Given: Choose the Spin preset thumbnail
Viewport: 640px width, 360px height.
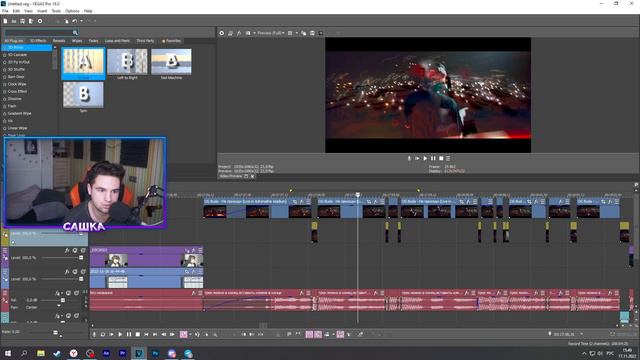Looking at the screenshot, I should pyautogui.click(x=83, y=95).
